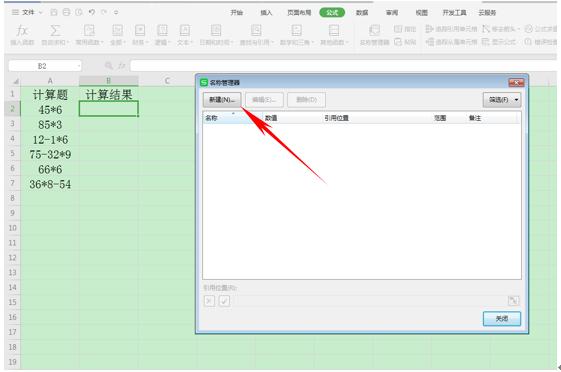The width and height of the screenshot is (561, 372).
Task: Click inside the formula bar input
Action: pos(343,66)
